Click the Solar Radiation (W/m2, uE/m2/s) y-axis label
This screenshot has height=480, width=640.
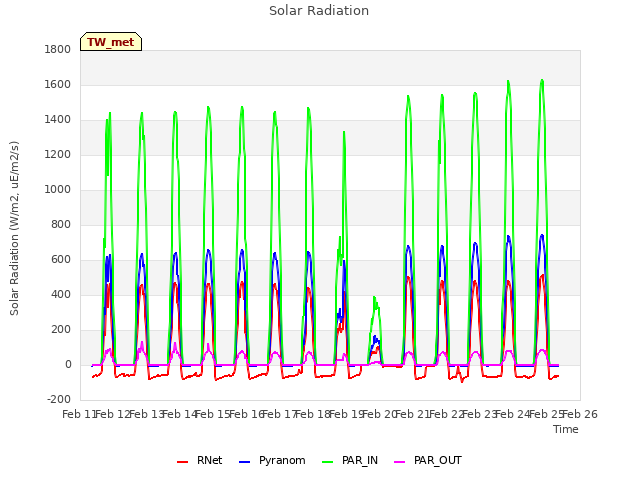pyautogui.click(x=14, y=228)
